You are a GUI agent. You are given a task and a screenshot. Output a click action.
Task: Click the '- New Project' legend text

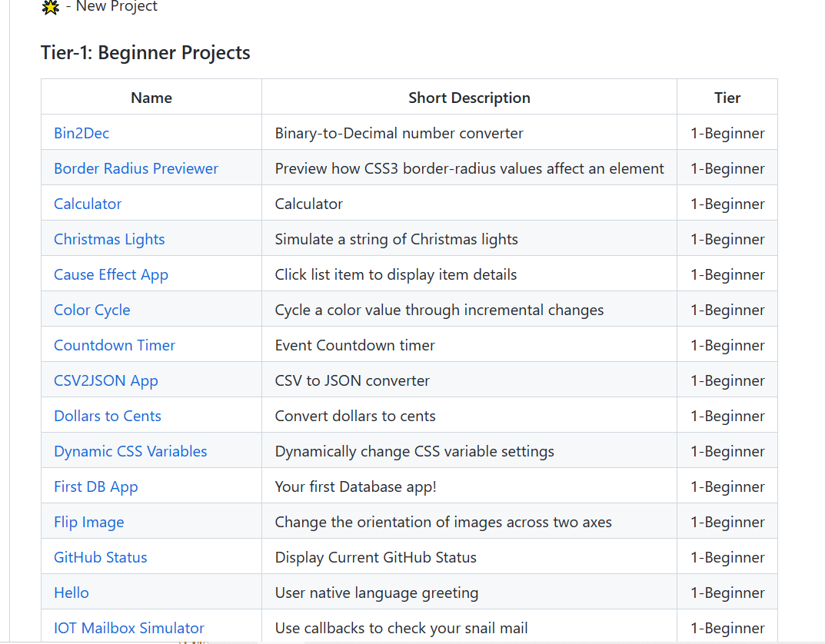(111, 6)
